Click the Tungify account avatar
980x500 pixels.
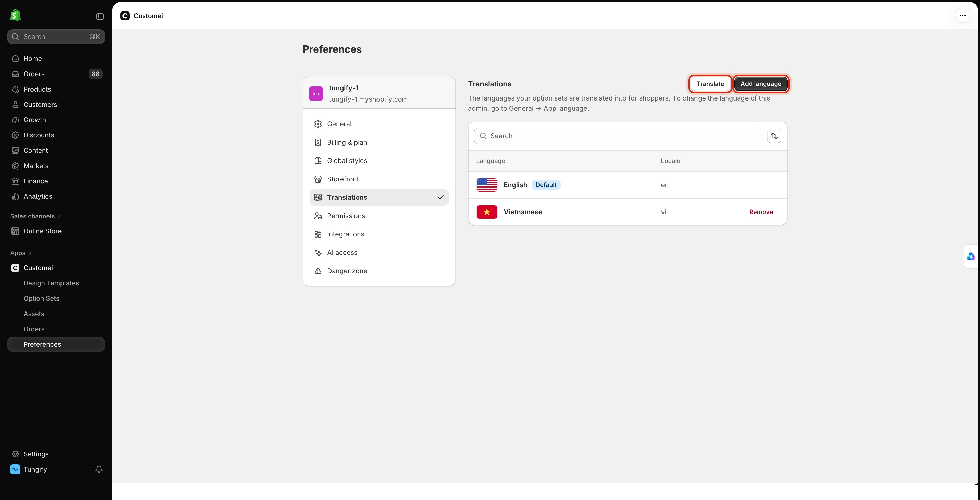point(15,470)
